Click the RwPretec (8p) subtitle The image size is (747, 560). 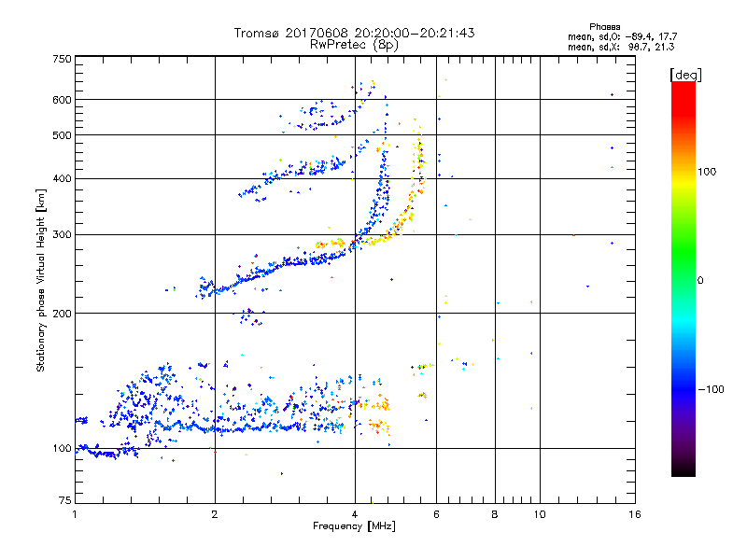pos(354,45)
